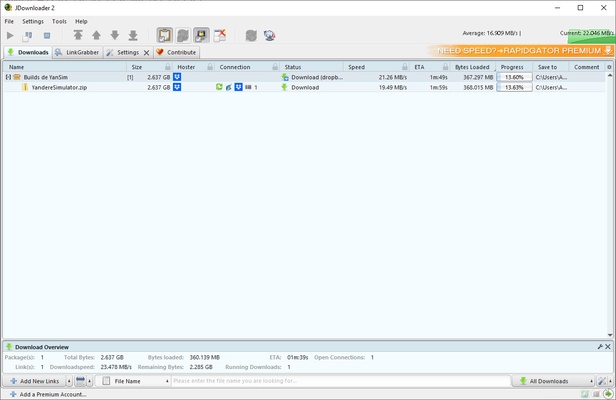This screenshot has height=400, width=616.
Task: Toggle lock on Connection column width
Action: [275, 67]
